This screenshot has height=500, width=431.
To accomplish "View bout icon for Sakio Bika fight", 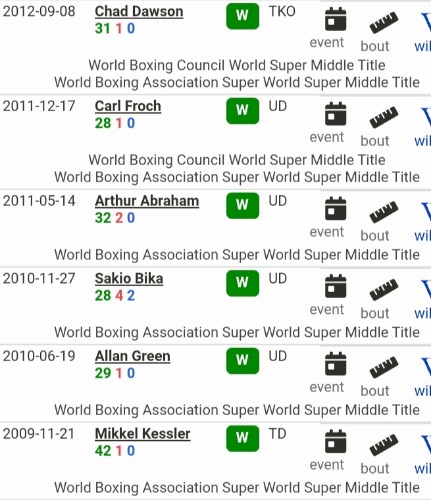I will (384, 289).
